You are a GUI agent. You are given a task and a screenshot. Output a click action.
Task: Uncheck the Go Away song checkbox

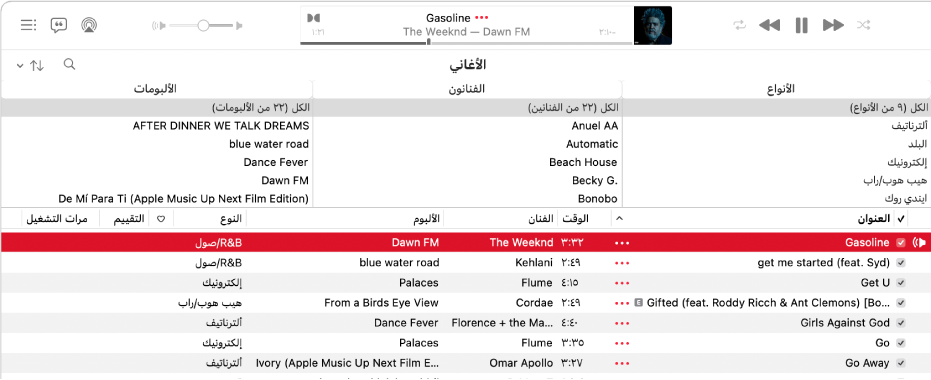click(x=901, y=363)
